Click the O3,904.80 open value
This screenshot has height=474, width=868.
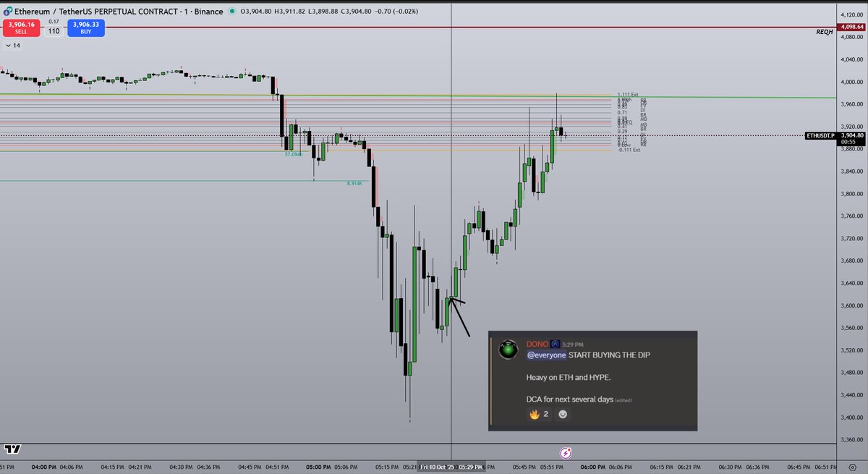(x=257, y=12)
